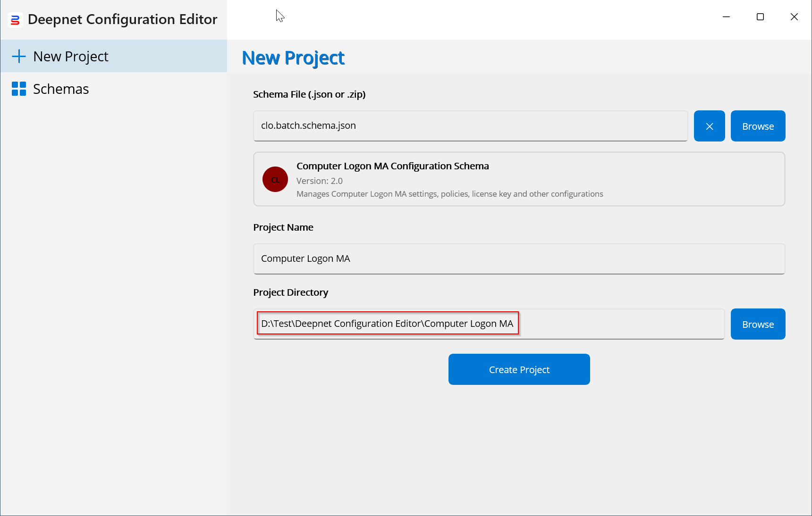Click the Computer Logon MA Configuration Schema title

click(x=392, y=166)
